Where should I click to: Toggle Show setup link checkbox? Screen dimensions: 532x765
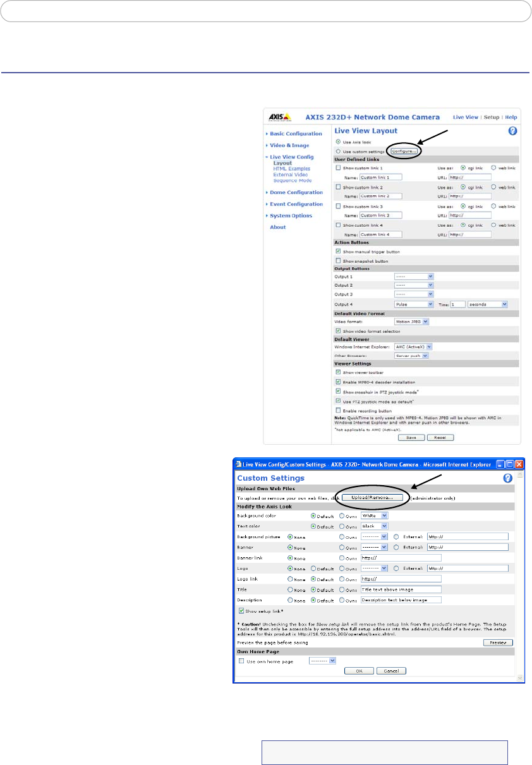(241, 611)
